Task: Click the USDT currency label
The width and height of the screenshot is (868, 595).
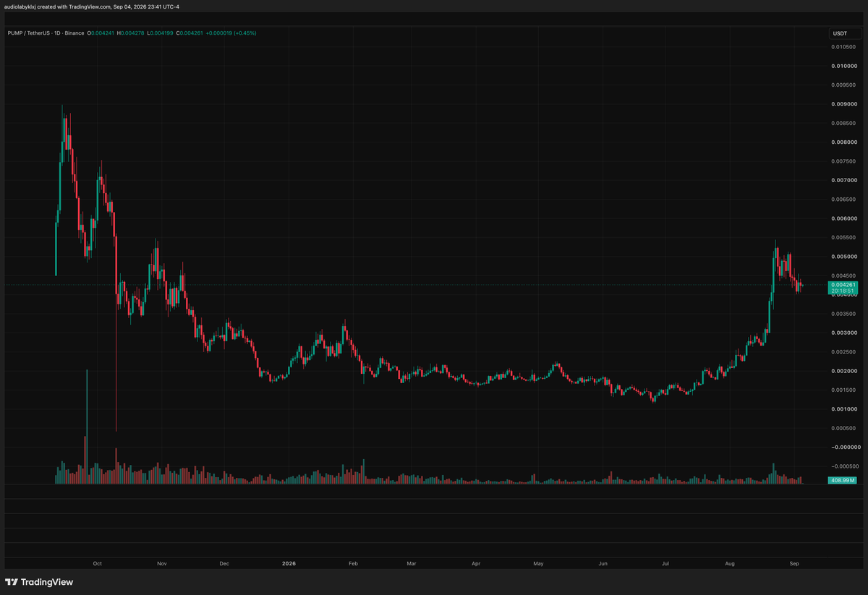Action: (840, 33)
